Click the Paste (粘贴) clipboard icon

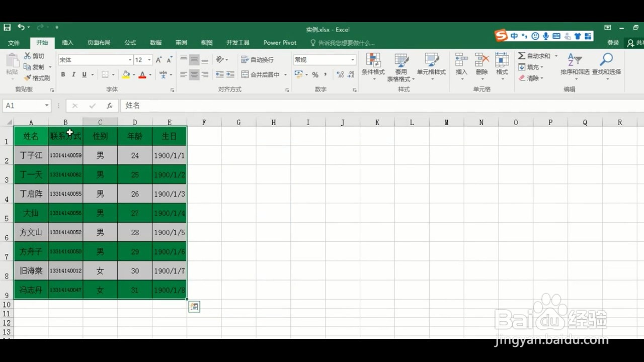point(12,61)
